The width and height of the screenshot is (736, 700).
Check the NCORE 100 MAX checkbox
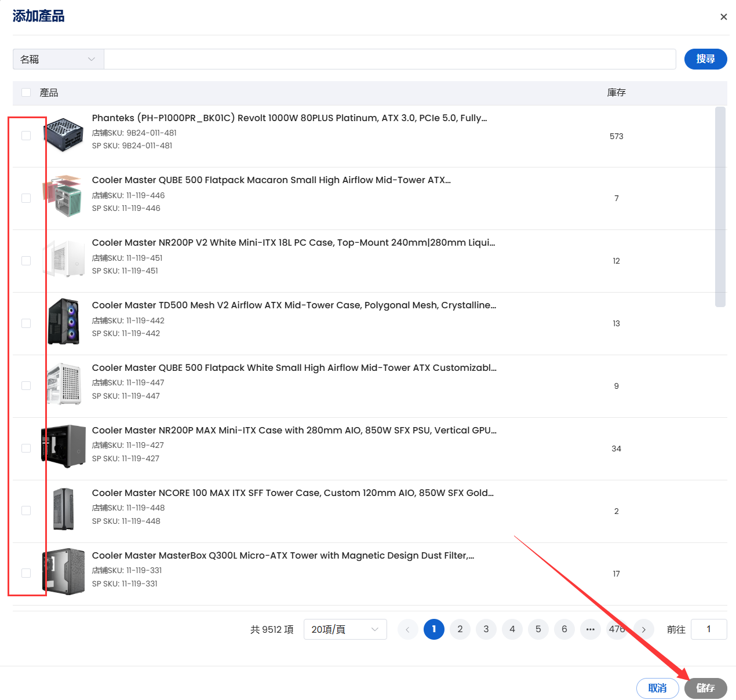pos(26,511)
